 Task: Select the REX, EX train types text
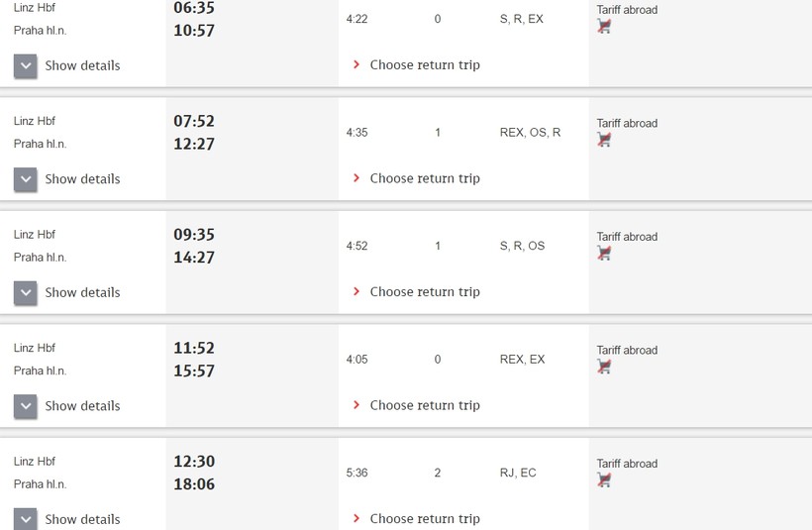(x=522, y=359)
